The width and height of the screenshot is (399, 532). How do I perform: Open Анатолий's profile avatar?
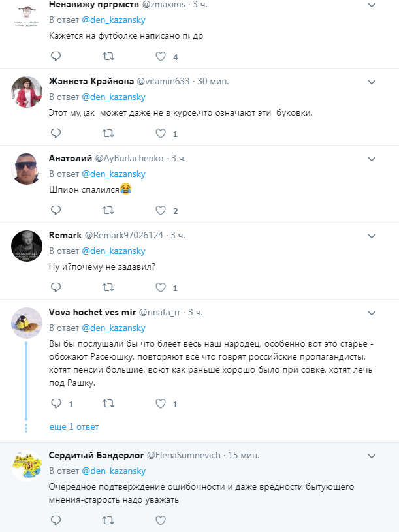click(x=26, y=168)
